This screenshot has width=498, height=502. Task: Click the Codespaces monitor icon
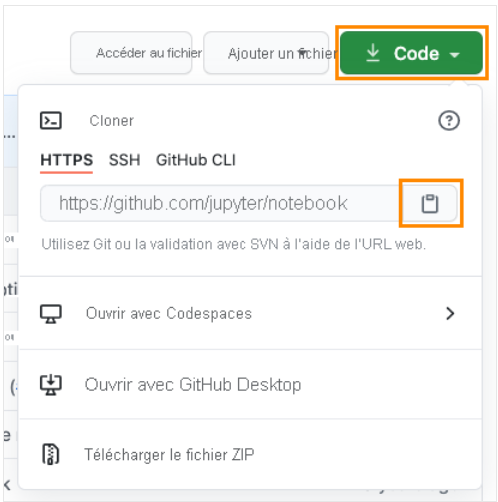[x=51, y=314]
